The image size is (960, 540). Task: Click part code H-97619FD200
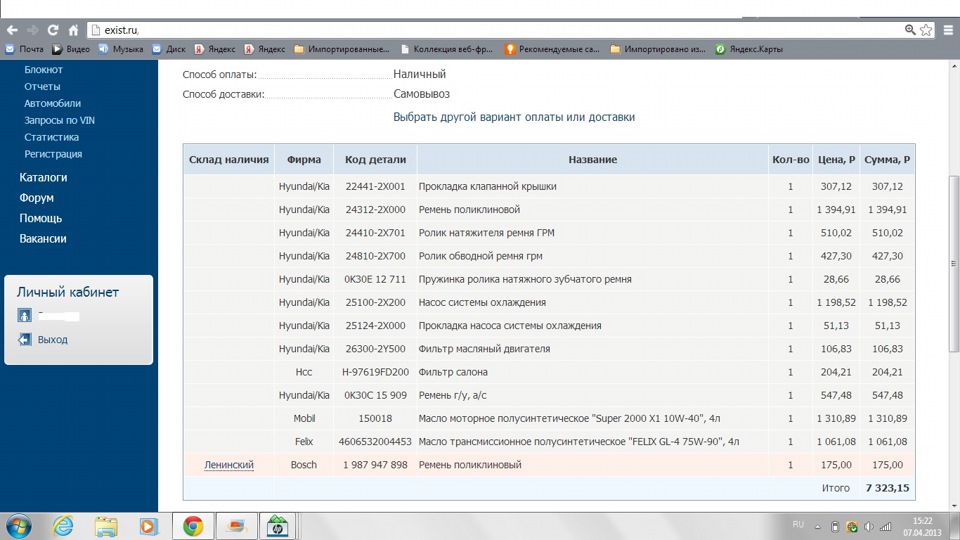375,372
